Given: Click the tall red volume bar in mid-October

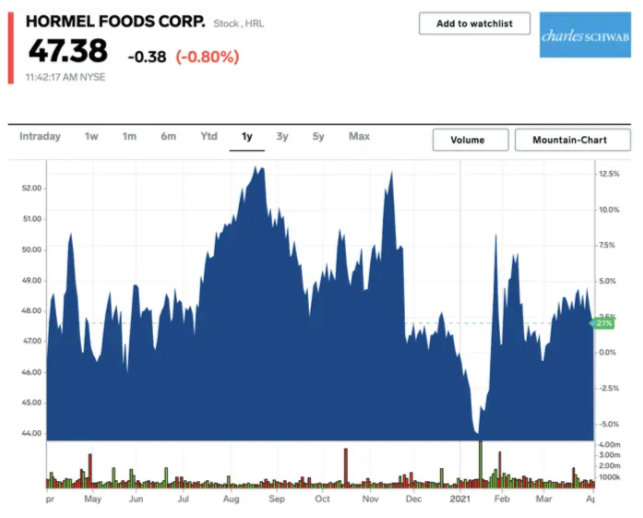Looking at the screenshot, I should click(x=346, y=468).
